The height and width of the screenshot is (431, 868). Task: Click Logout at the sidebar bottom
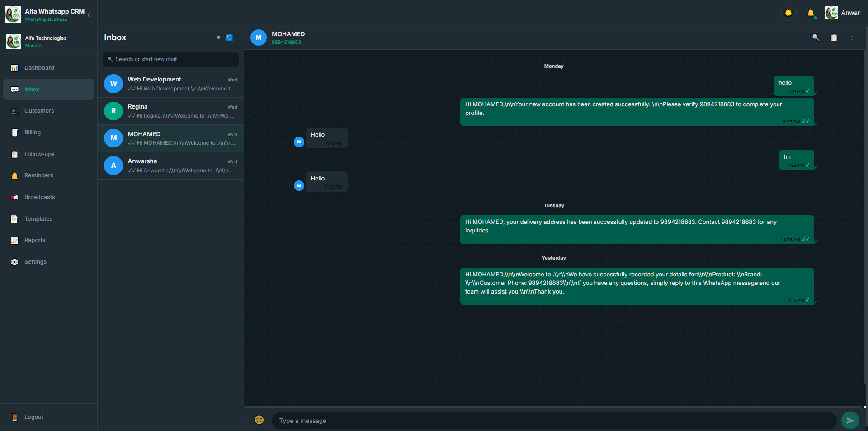48,417
